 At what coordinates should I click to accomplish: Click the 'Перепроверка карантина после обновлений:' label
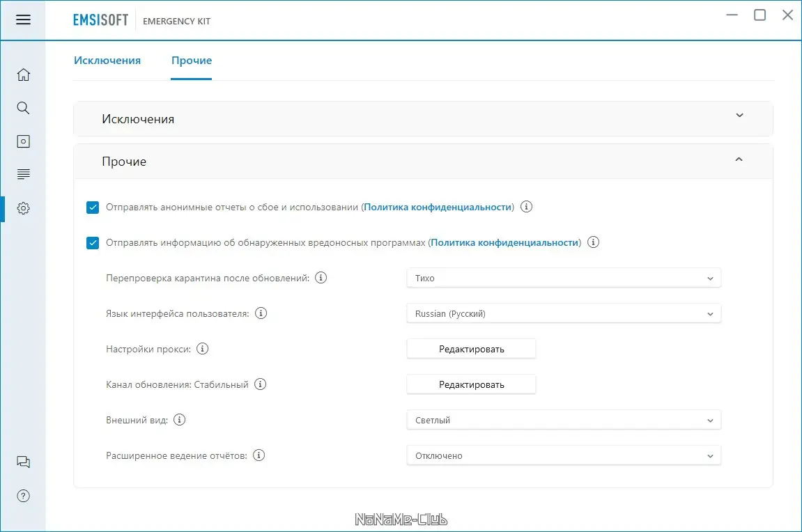pos(208,278)
